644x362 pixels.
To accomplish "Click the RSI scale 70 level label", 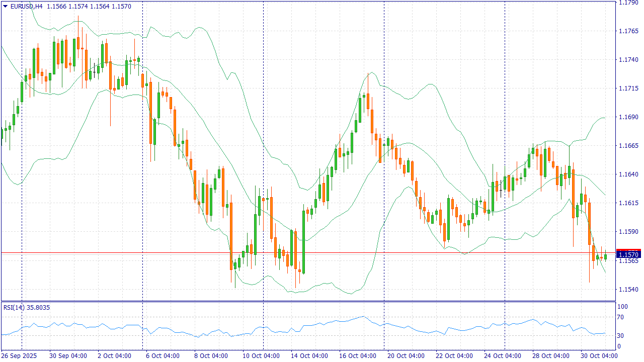I will coord(621,317).
